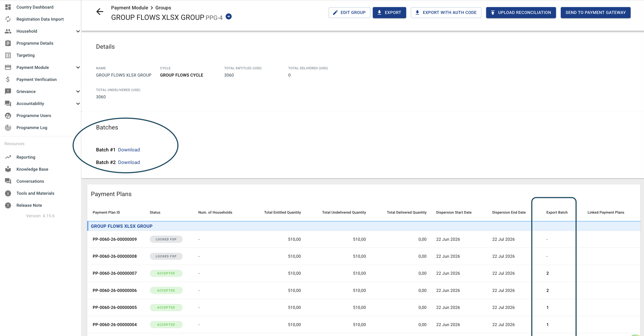This screenshot has height=336, width=644.
Task: Click the Export Batch column header
Action: 557,212
